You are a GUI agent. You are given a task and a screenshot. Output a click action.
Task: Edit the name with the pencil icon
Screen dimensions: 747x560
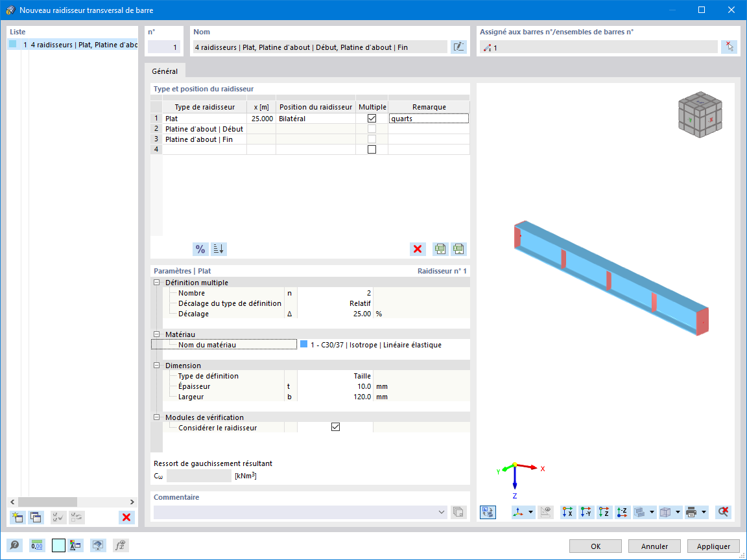pyautogui.click(x=458, y=47)
